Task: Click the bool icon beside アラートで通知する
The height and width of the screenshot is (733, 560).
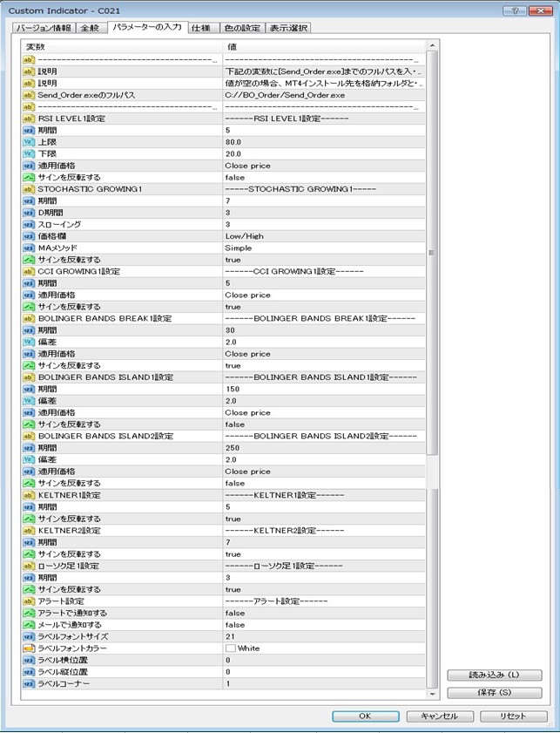Action: tap(29, 613)
